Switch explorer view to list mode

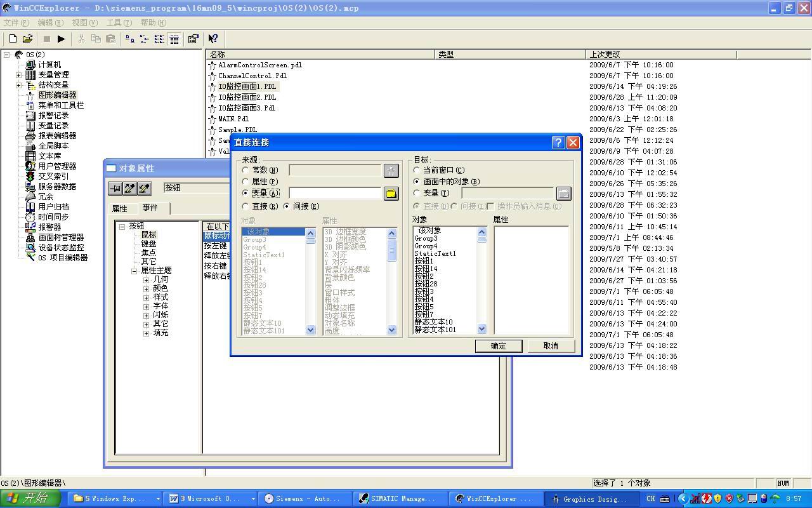[x=159, y=39]
